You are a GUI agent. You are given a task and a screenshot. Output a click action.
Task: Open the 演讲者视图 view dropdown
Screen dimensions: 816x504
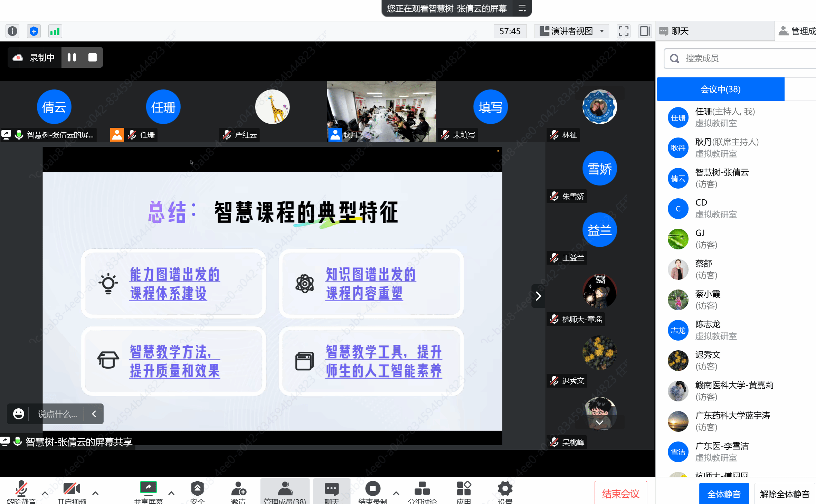572,31
